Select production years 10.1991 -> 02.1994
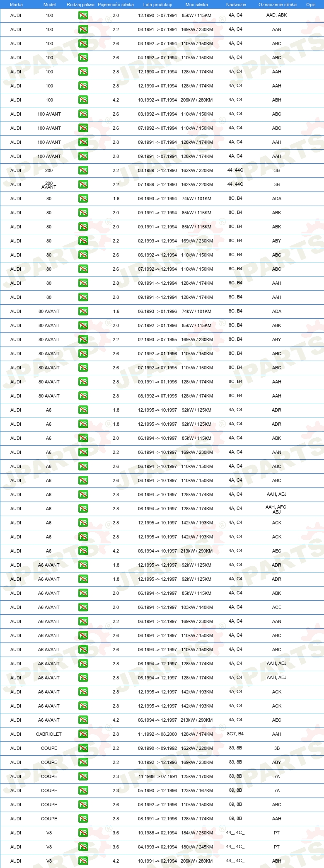Image resolution: width=324 pixels, height=868 pixels. (x=157, y=861)
